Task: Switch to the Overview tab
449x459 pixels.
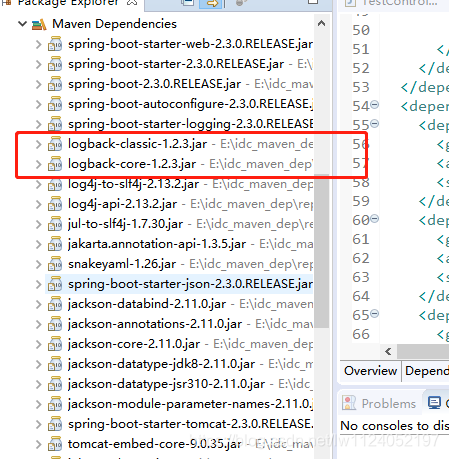Action: [x=370, y=371]
